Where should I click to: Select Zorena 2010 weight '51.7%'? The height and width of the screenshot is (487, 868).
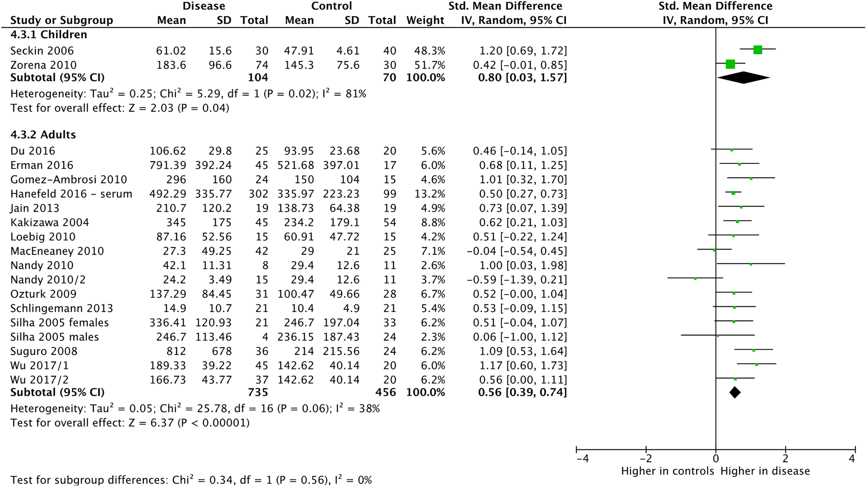[x=430, y=65]
